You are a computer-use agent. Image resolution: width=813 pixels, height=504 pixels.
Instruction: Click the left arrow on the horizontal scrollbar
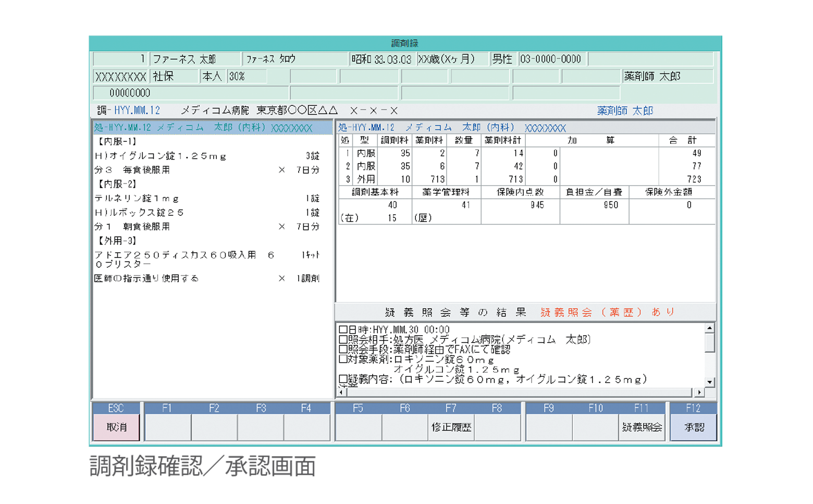pyautogui.click(x=341, y=392)
